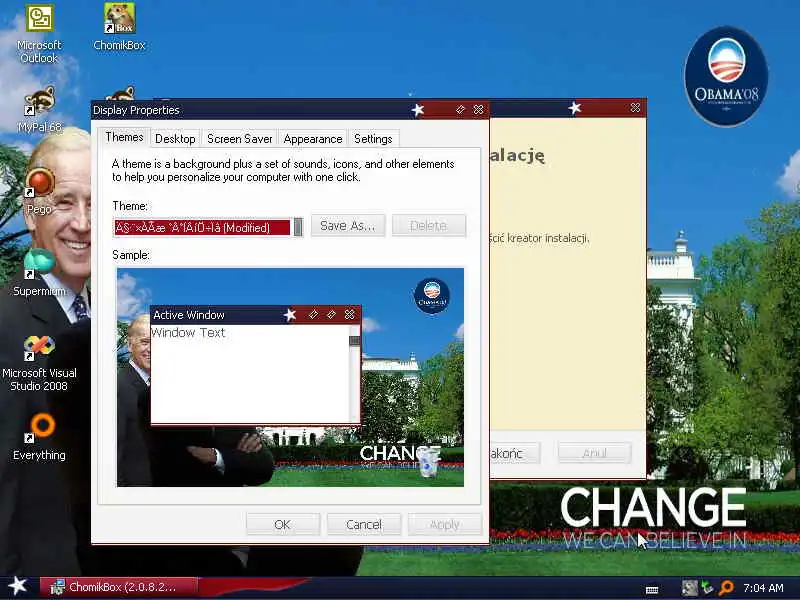Select the MyPal 68 desktop icon
800x600 pixels.
(39, 109)
